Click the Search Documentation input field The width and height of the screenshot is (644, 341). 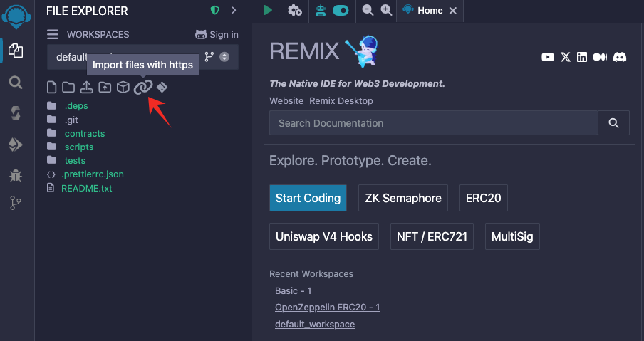[434, 122]
